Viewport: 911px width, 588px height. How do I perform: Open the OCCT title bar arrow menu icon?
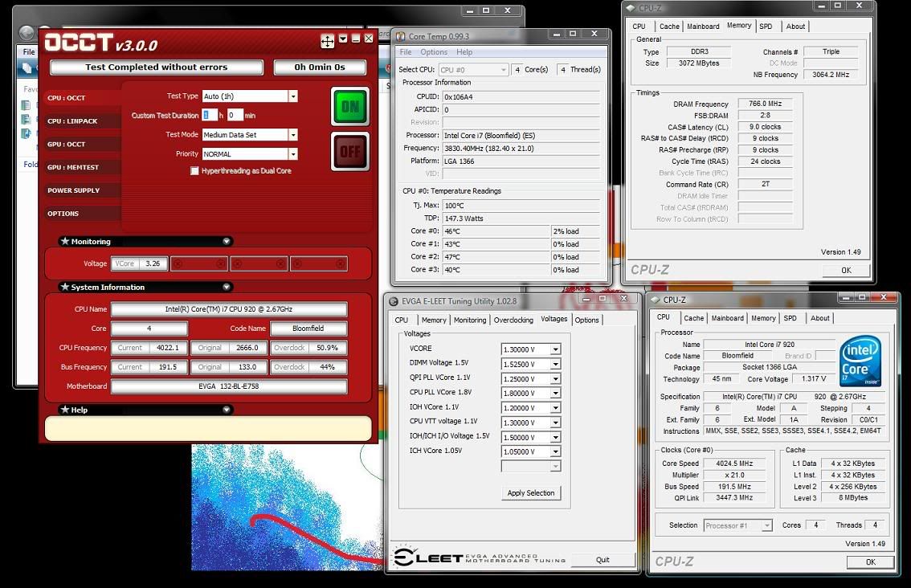coord(343,39)
